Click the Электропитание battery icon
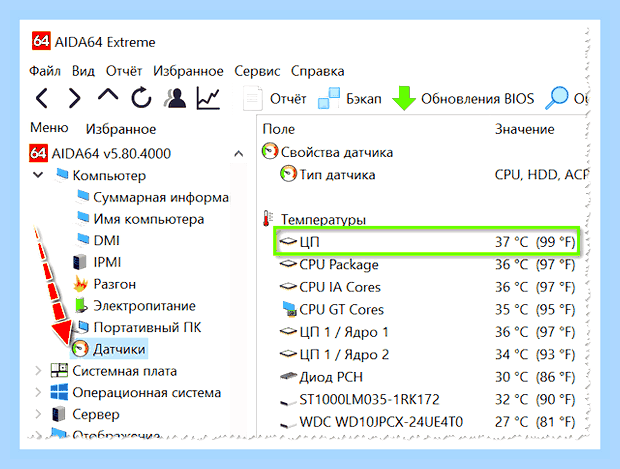Image resolution: width=620 pixels, height=469 pixels. point(81,305)
